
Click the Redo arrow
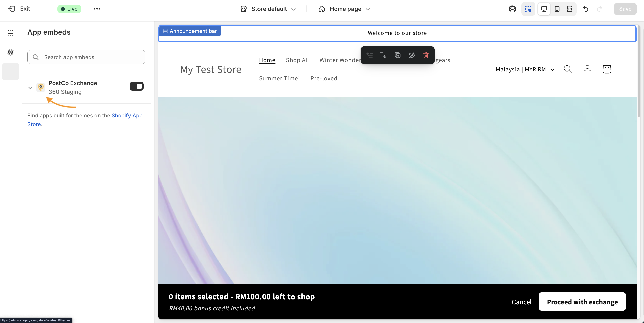click(600, 9)
